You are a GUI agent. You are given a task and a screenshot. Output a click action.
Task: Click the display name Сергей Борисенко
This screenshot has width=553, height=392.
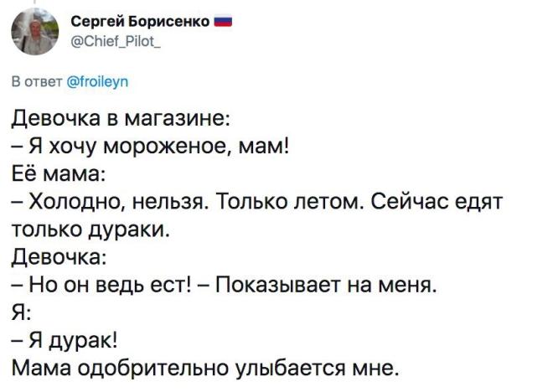(140, 22)
